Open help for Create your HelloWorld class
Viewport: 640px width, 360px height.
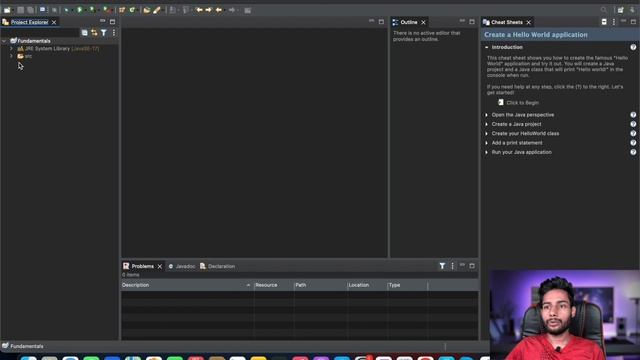coord(633,133)
